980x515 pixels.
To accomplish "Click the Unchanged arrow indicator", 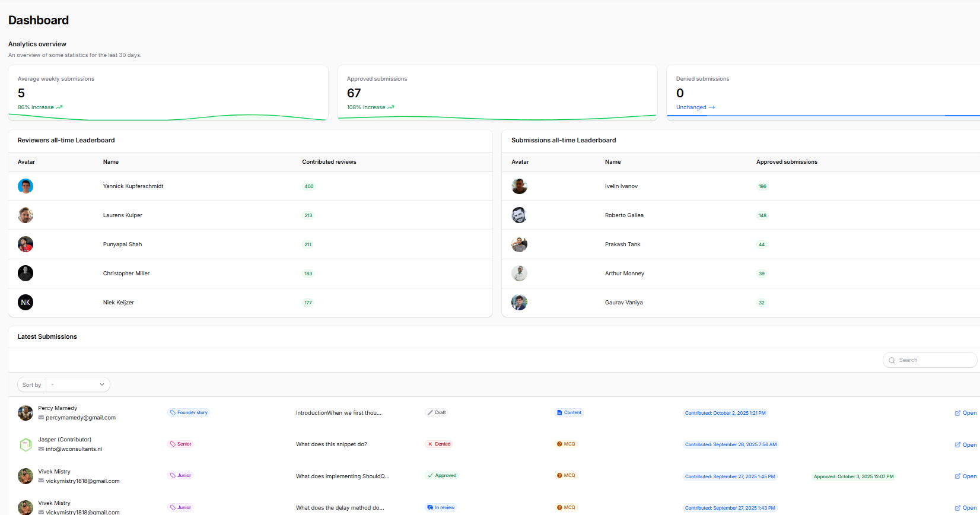I will (712, 107).
